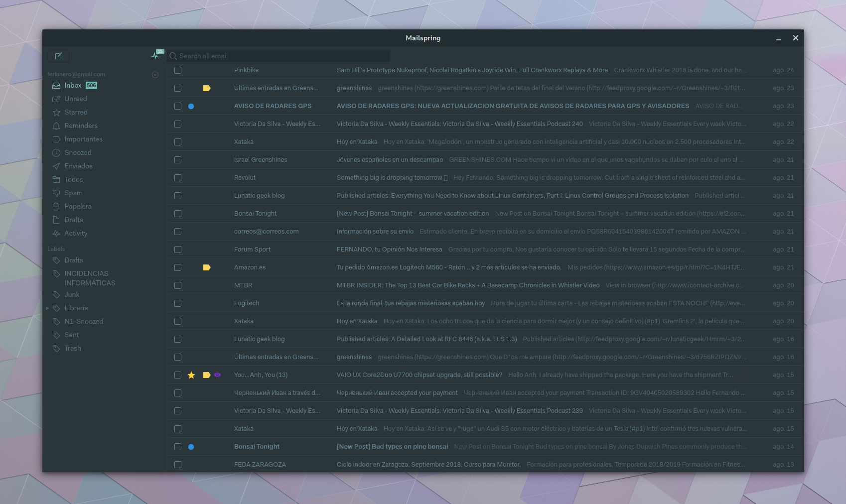The image size is (846, 504).
Task: Click the tag icon beside Trash label
Action: 56,349
